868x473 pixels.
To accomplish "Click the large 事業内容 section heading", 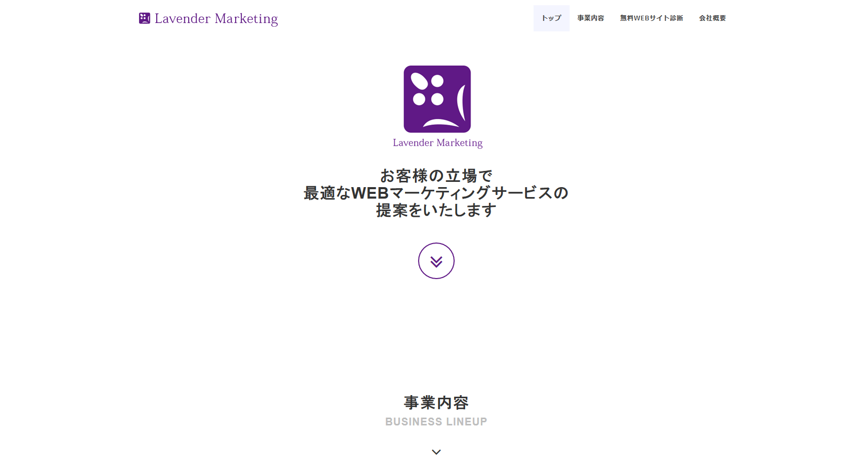I will click(436, 402).
